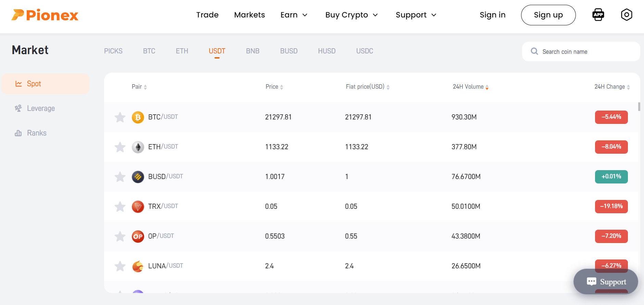Click BTC price 21297.81
Viewport: 644px width, 305px height.
click(278, 117)
